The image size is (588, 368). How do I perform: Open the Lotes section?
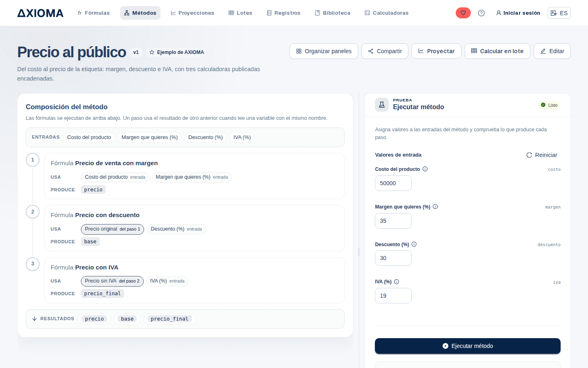pos(241,13)
